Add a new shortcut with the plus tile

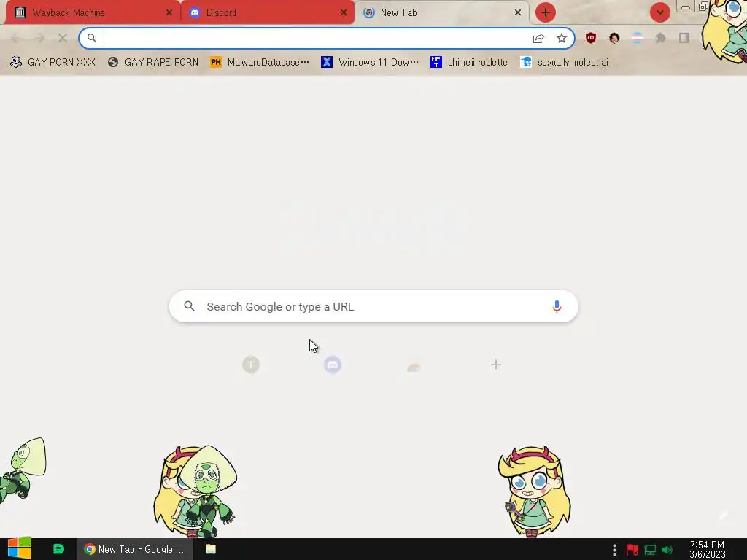[x=495, y=365]
